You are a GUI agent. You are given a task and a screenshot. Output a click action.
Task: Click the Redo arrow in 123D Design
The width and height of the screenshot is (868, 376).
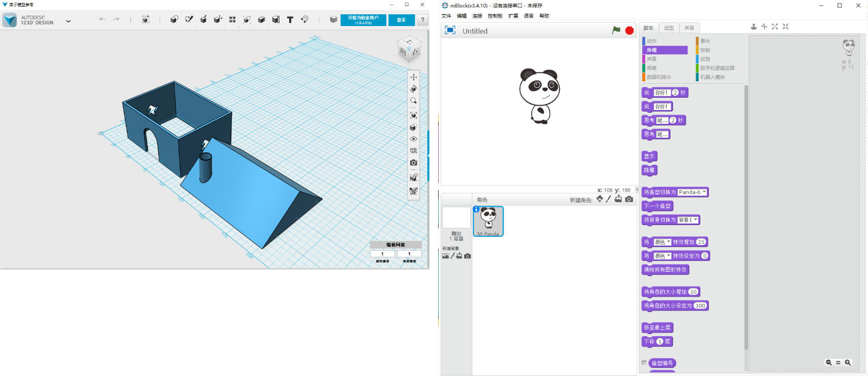pyautogui.click(x=116, y=19)
